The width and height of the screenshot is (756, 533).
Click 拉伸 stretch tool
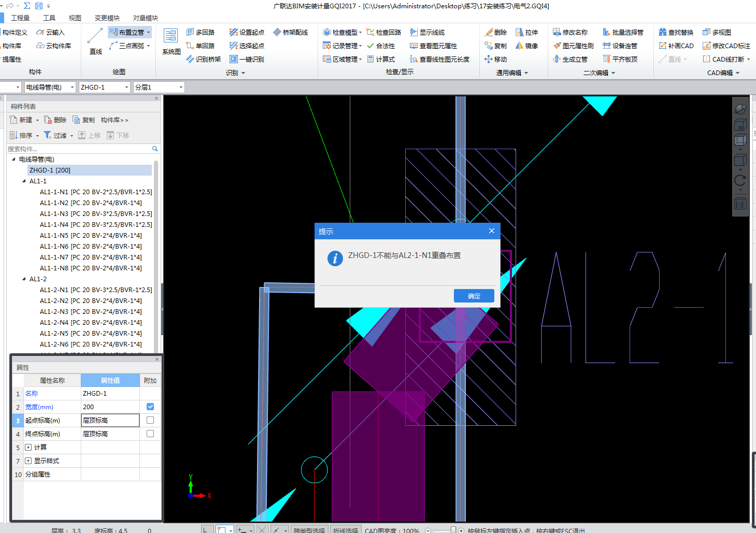pos(527,32)
